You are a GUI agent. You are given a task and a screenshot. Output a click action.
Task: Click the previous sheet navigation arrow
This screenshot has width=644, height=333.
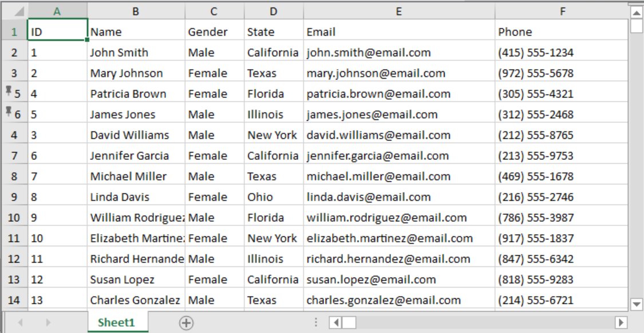21,323
